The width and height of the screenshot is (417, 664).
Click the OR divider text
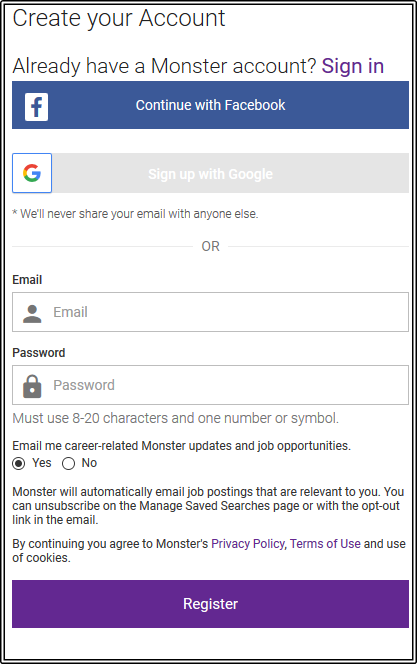tap(210, 246)
